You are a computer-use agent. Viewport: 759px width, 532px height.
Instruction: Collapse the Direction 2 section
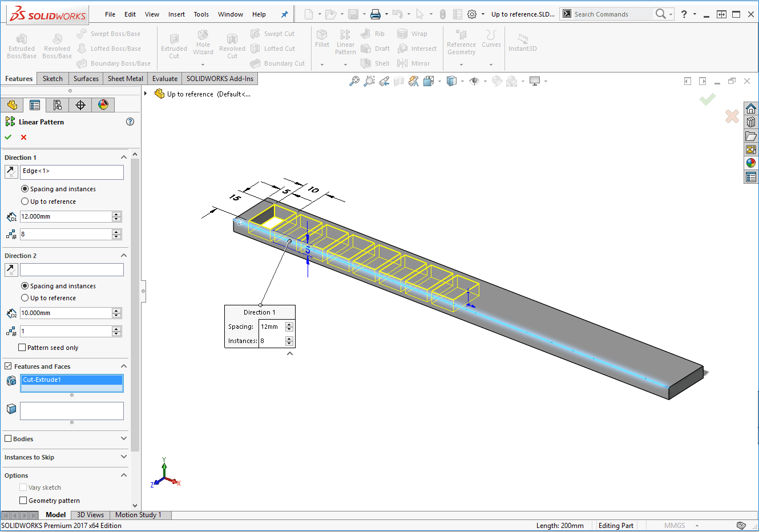[124, 256]
